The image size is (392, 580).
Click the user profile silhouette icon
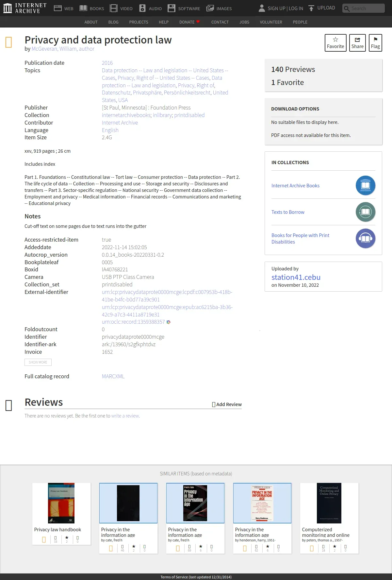coord(262,8)
